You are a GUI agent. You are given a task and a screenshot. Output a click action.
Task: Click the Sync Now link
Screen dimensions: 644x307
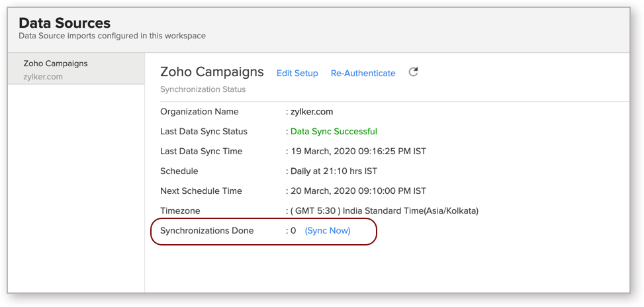tap(327, 231)
